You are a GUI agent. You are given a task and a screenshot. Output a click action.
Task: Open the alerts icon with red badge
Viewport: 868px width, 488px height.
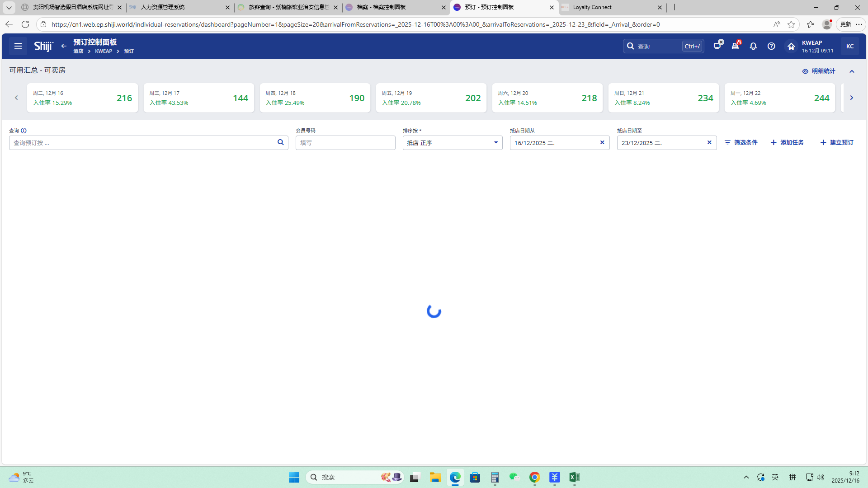(x=736, y=46)
